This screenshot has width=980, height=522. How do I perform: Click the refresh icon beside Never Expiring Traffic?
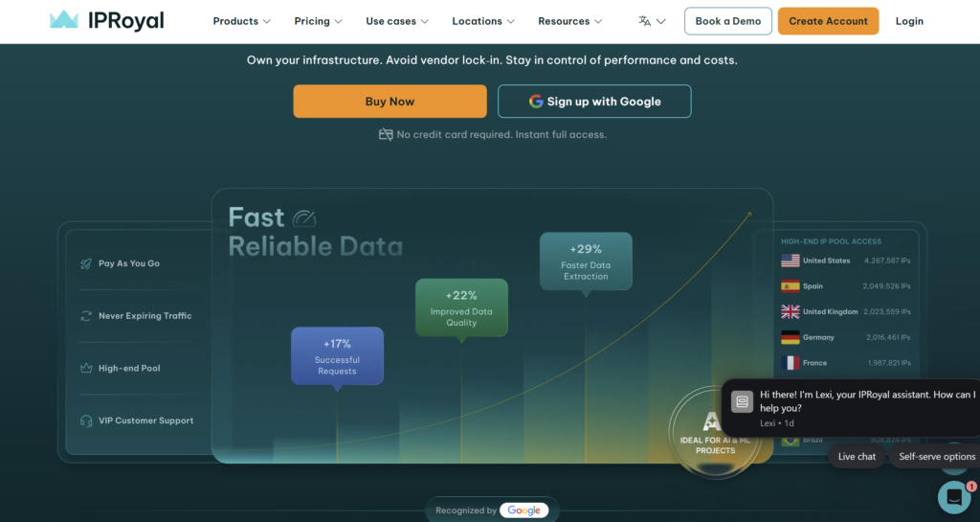(86, 316)
